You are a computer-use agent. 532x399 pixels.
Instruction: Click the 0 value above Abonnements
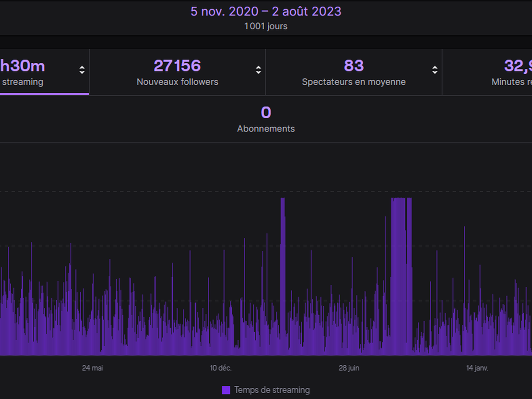tap(266, 113)
